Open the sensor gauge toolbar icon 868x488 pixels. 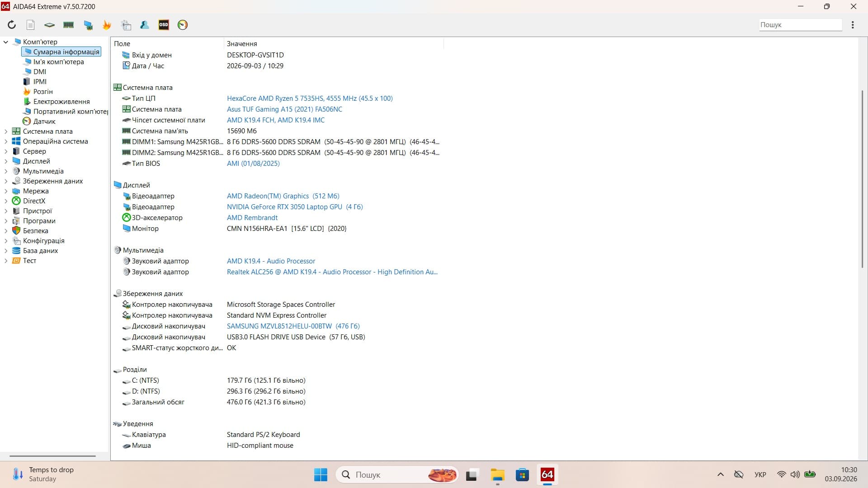tap(183, 25)
